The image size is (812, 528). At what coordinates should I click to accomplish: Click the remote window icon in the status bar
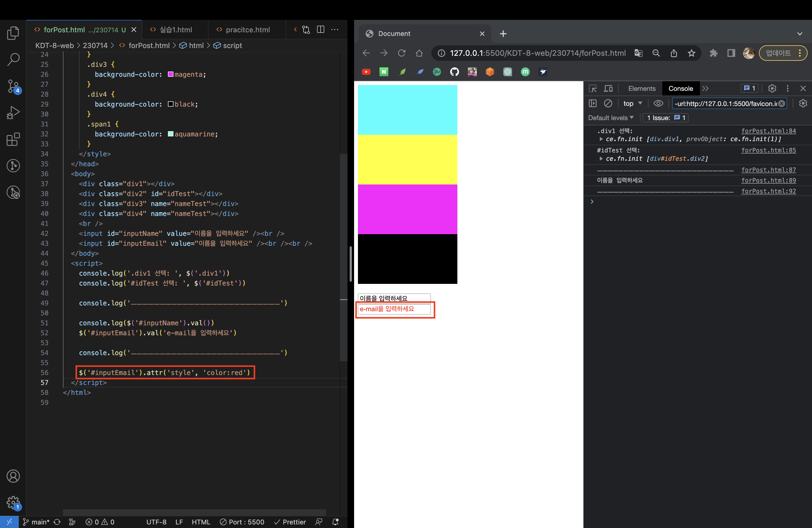pos(9,522)
